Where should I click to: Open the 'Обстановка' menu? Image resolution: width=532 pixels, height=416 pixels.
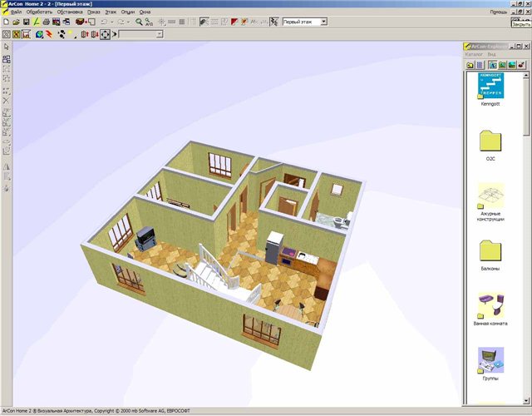[69, 12]
